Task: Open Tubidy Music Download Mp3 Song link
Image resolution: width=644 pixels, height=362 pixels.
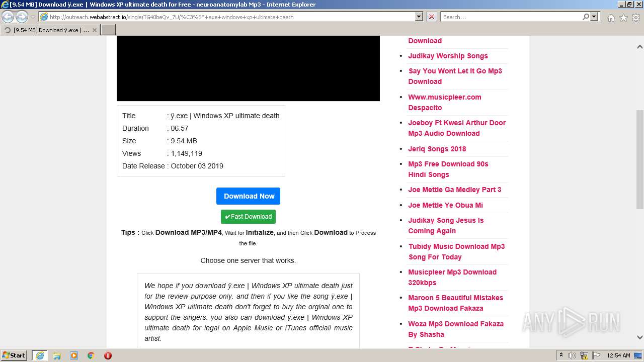Action: pos(456,251)
